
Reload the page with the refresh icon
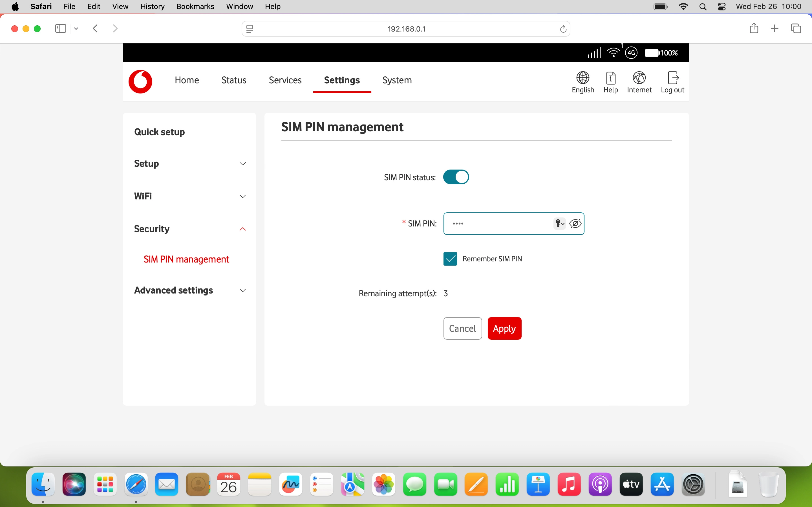pos(563,29)
